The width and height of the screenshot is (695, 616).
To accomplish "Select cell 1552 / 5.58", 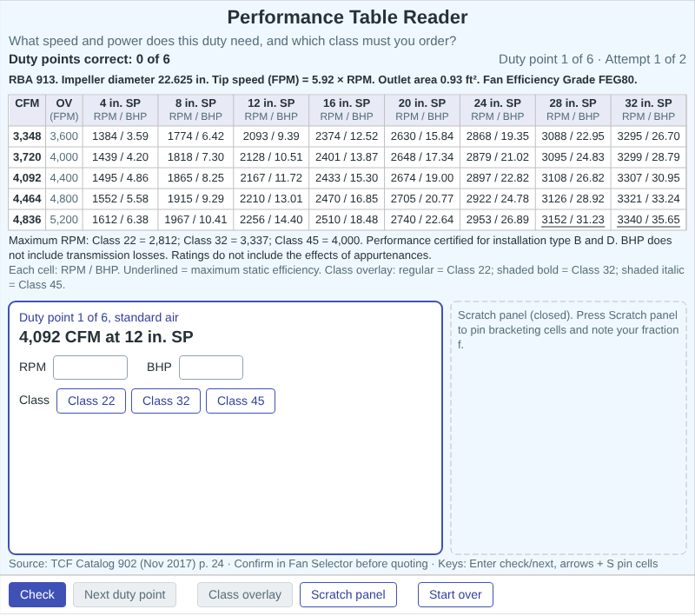I will (x=120, y=199).
